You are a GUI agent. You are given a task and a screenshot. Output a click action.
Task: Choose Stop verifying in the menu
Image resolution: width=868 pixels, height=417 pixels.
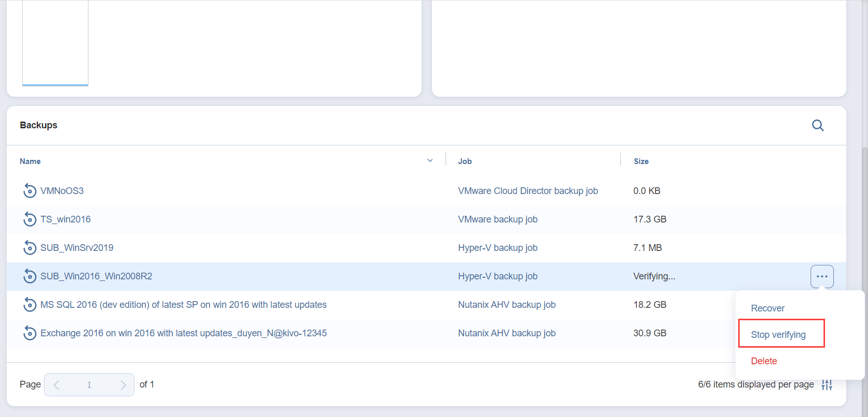[778, 335]
